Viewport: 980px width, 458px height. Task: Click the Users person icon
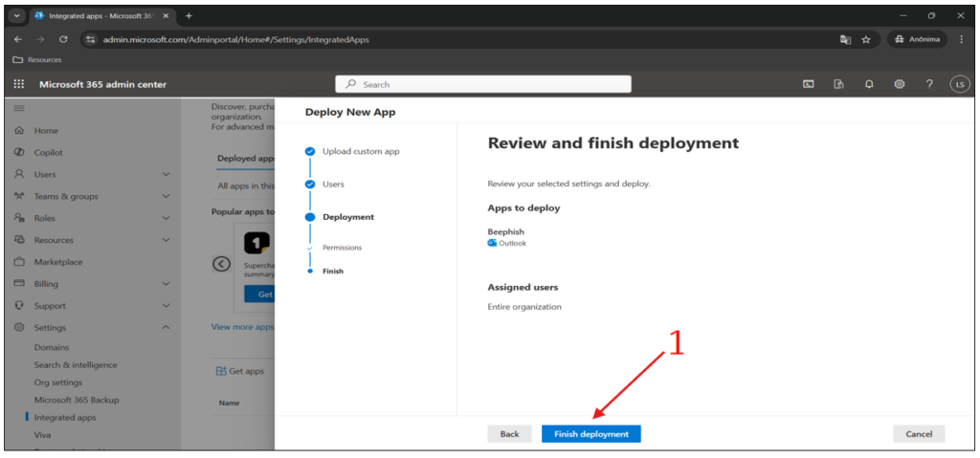[19, 174]
